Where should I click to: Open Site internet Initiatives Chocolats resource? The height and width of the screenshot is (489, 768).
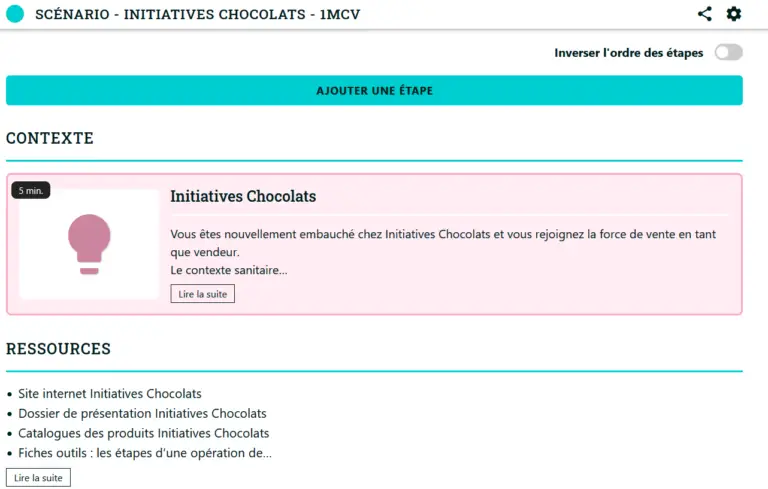click(110, 393)
